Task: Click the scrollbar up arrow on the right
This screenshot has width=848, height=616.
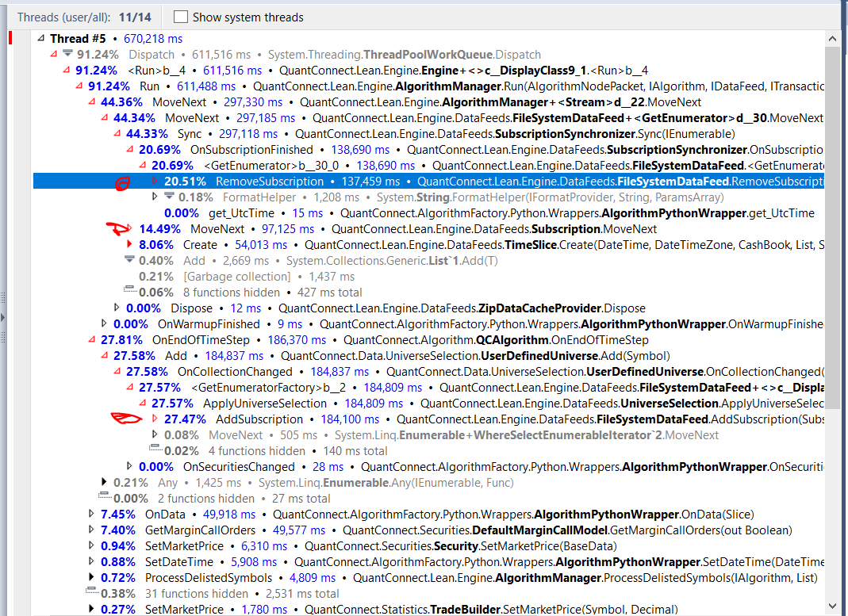Action: [x=833, y=37]
